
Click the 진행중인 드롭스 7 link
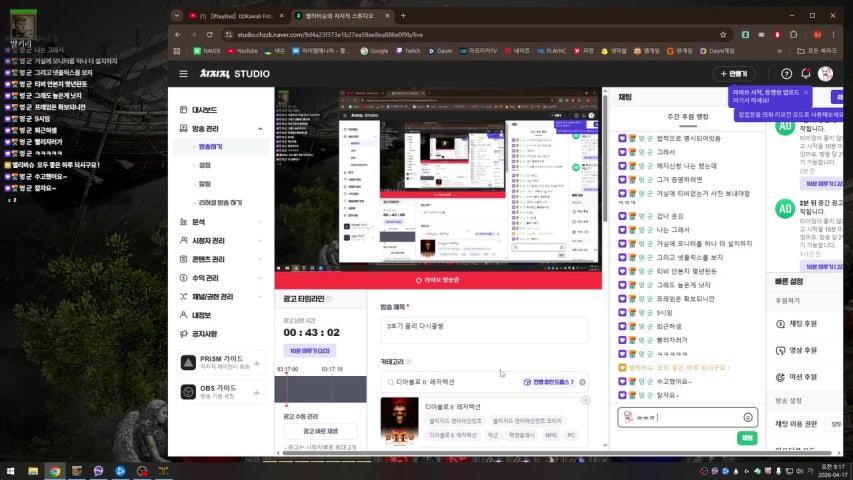click(549, 382)
